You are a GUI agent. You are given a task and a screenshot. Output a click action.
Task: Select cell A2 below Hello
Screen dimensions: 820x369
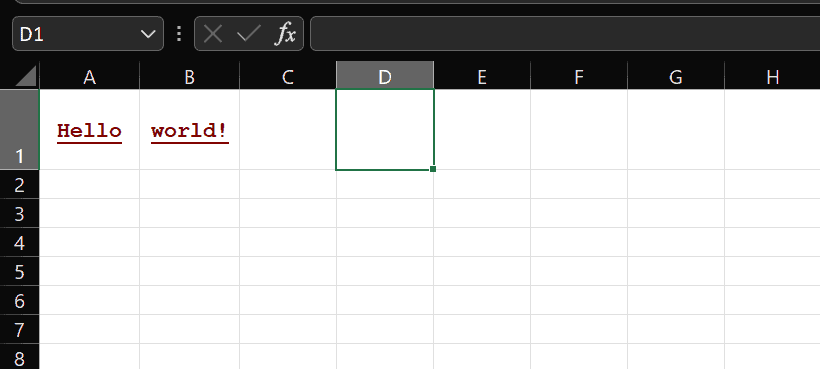[x=89, y=184]
